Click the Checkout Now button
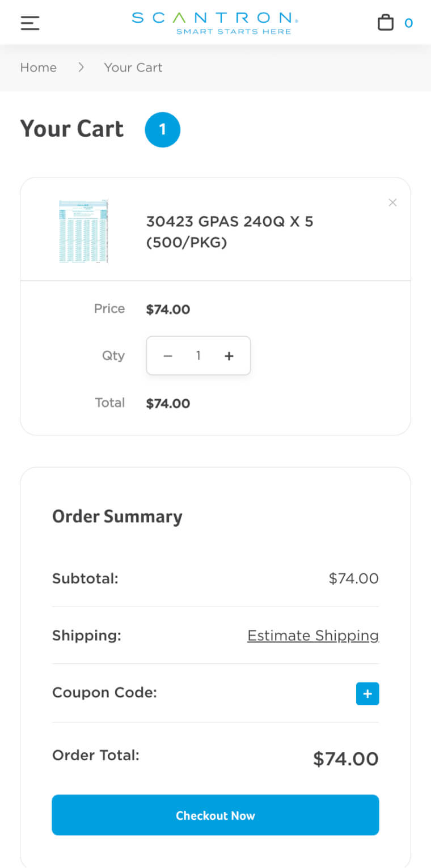 click(x=216, y=815)
